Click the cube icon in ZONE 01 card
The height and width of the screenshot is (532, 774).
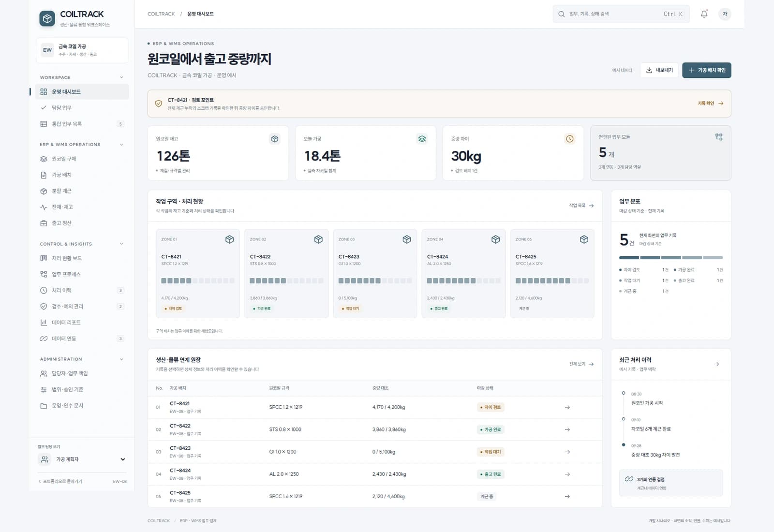(230, 239)
